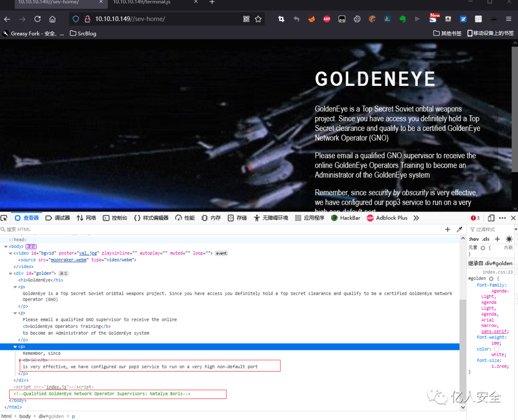Collapse the video bgvid node
Viewport: 518px width, 420px height.
click(x=10, y=253)
